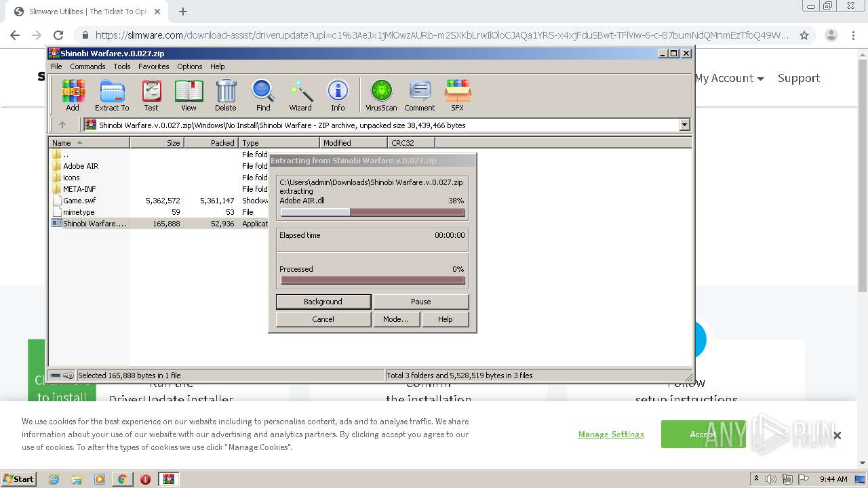Send extraction to Background
This screenshot has height=488, width=868.
point(323,302)
